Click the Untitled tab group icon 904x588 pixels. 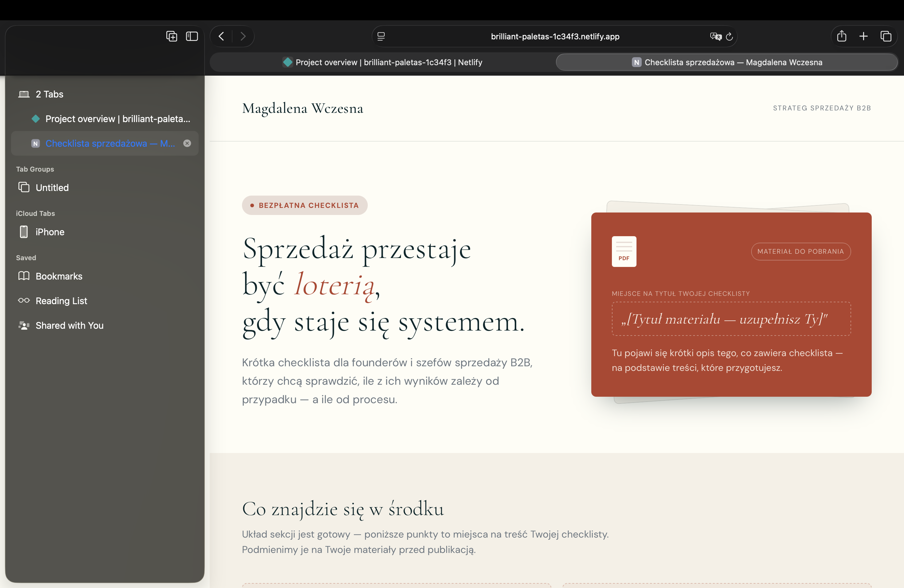[24, 187]
